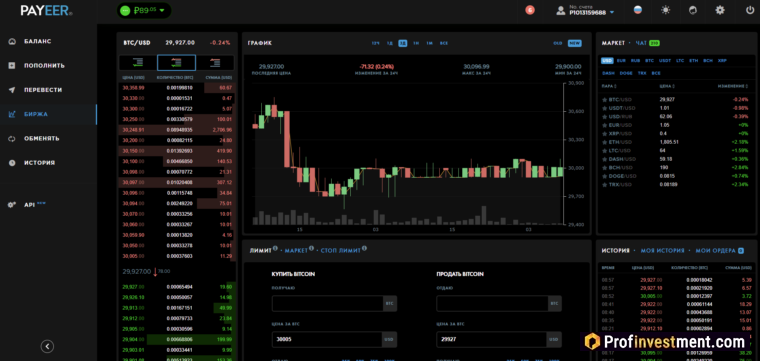760x361 pixels.
Task: Favorite the EUR/USD pair star
Action: pos(604,125)
